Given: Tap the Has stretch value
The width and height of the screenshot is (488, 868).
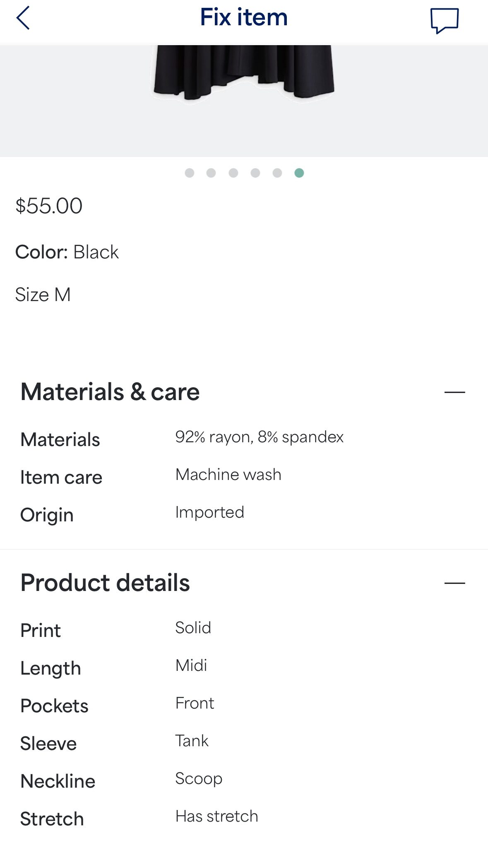Looking at the screenshot, I should [216, 816].
